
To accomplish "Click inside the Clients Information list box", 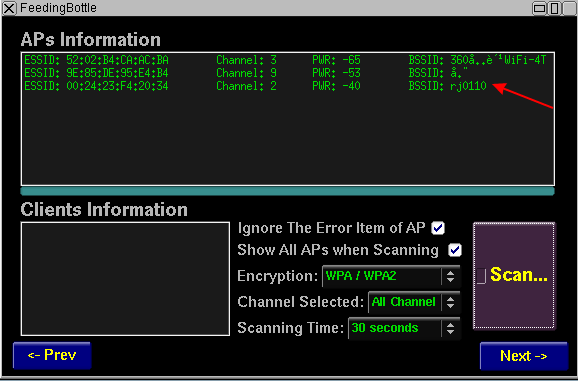I will (125, 279).
